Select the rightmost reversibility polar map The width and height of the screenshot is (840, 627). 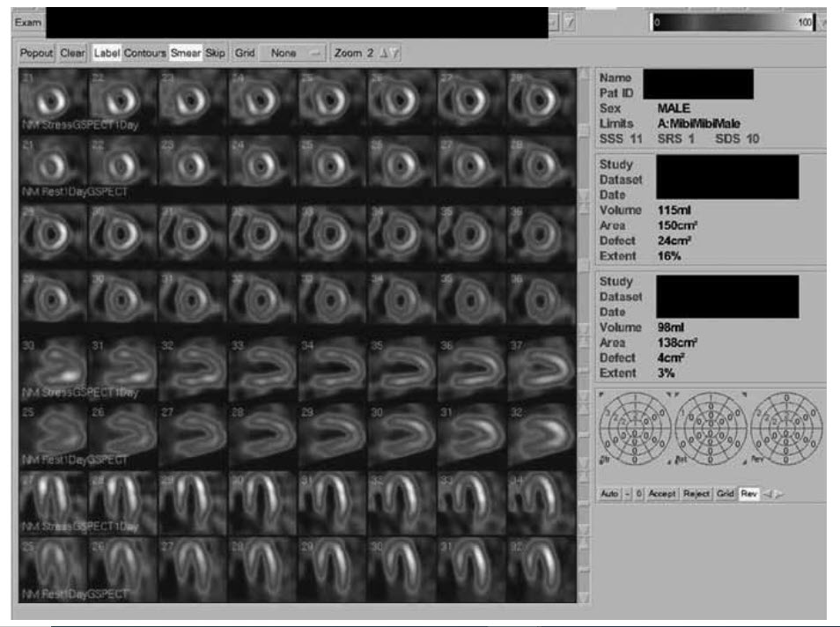pos(786,428)
